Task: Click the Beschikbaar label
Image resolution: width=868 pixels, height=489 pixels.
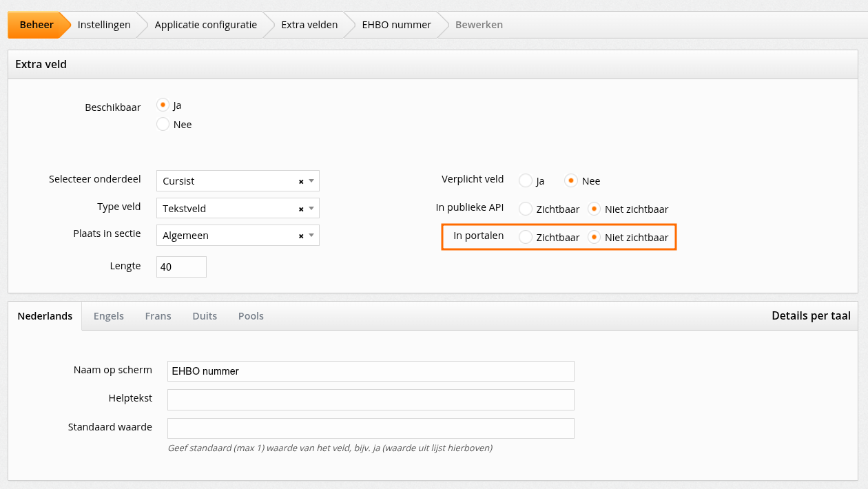Action: (113, 107)
